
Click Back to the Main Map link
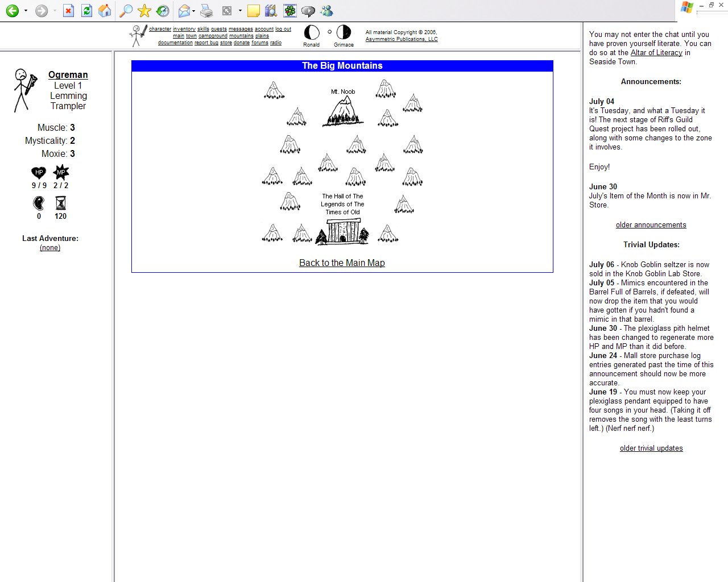(342, 263)
